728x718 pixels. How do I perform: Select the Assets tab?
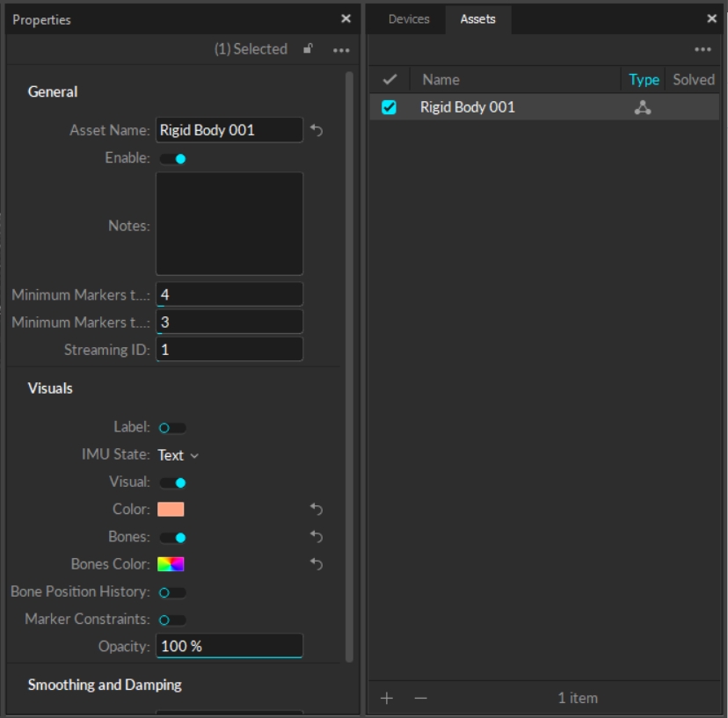point(477,19)
